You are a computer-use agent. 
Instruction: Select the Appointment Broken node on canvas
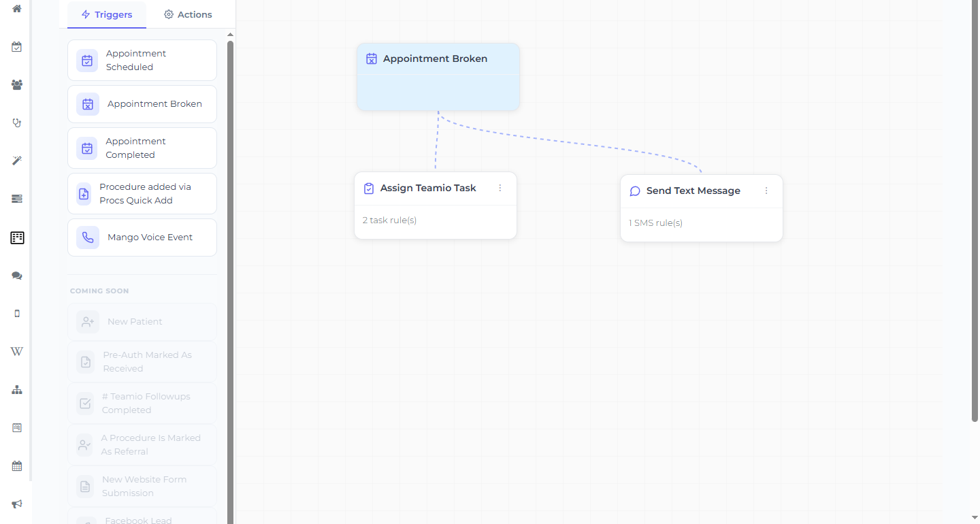438,77
